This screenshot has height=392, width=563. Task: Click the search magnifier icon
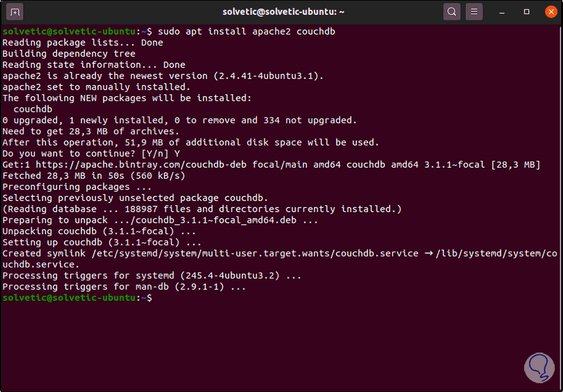coord(452,11)
